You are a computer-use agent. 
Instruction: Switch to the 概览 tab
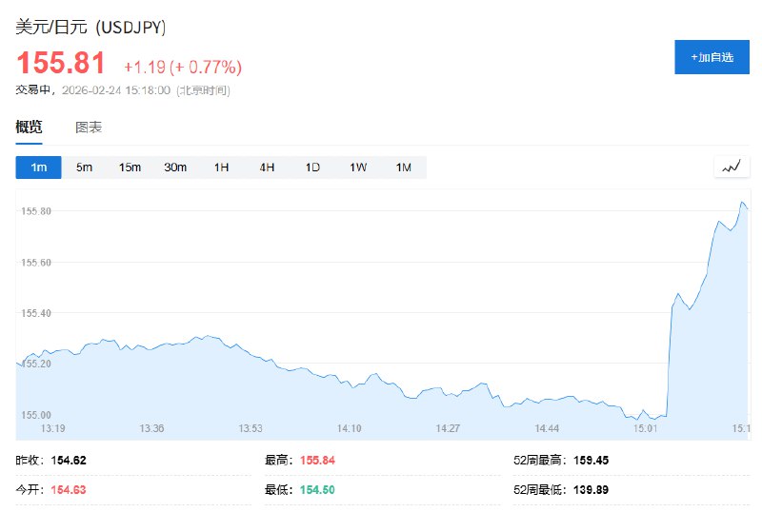point(29,128)
